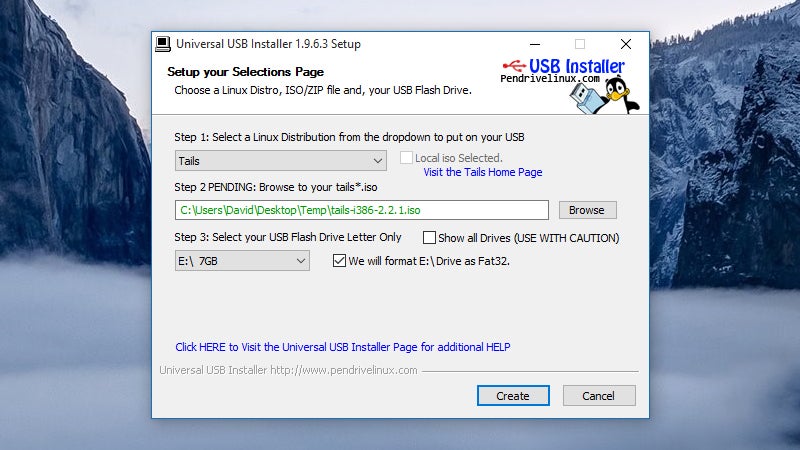Click the additional HELP link for Universal USB Installer
This screenshot has height=450, width=800.
342,347
